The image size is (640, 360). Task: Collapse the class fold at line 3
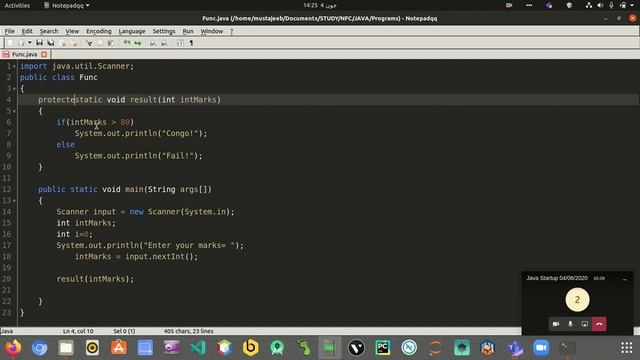coord(14,89)
